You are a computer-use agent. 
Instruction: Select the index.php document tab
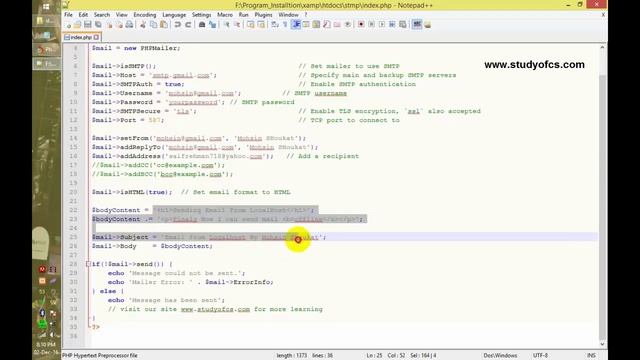[x=81, y=37]
